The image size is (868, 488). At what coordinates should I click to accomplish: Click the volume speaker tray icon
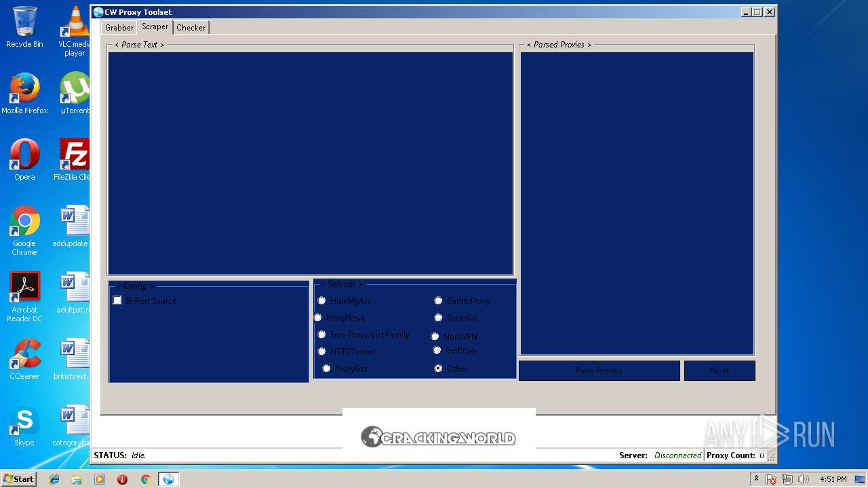(x=804, y=479)
